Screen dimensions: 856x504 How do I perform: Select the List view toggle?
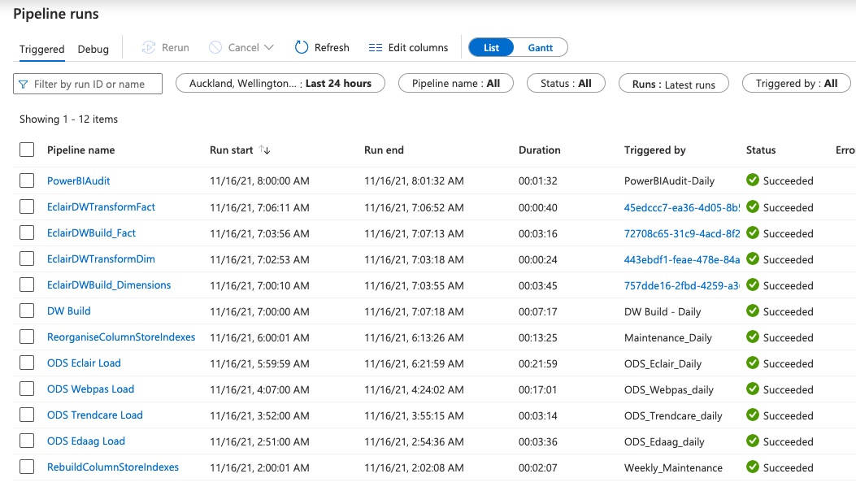pyautogui.click(x=491, y=47)
